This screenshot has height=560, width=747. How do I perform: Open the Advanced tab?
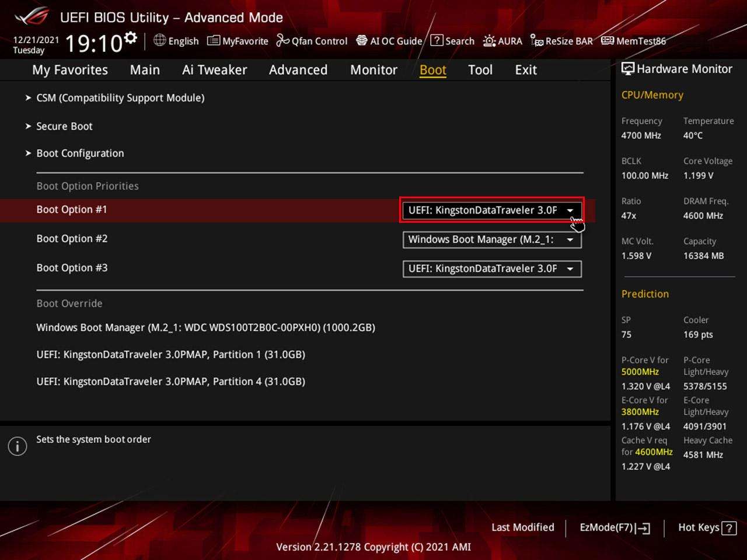coord(298,70)
